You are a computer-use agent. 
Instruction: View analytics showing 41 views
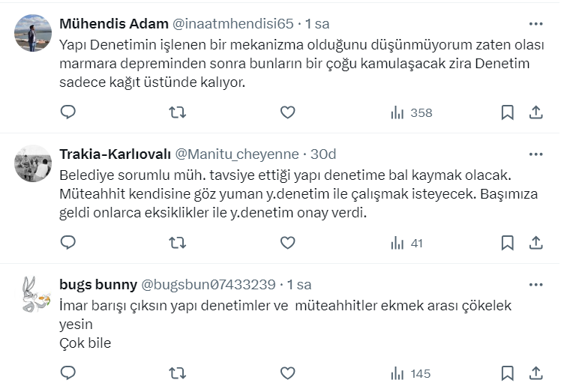[407, 243]
